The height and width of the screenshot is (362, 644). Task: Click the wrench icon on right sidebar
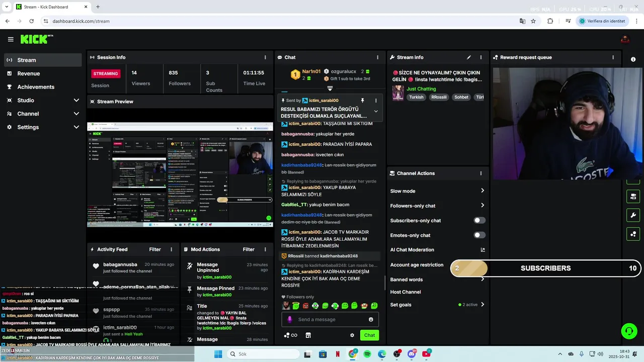633,215
